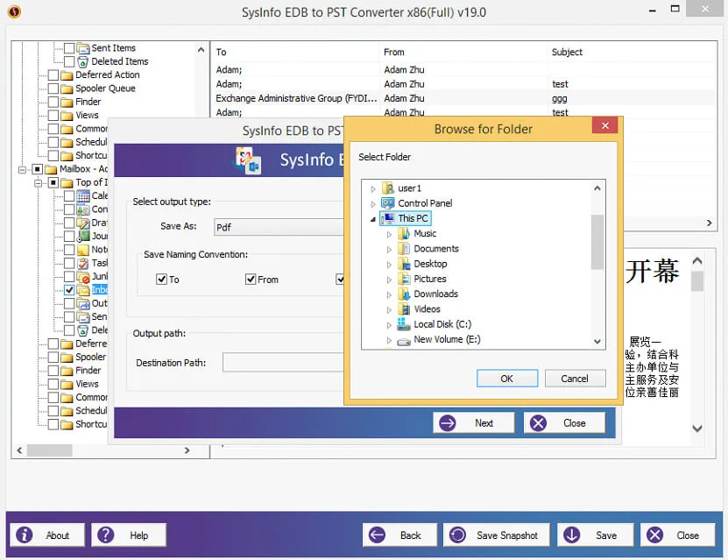
Task: Toggle the Top of Information Store checkbox
Action: coord(53,182)
